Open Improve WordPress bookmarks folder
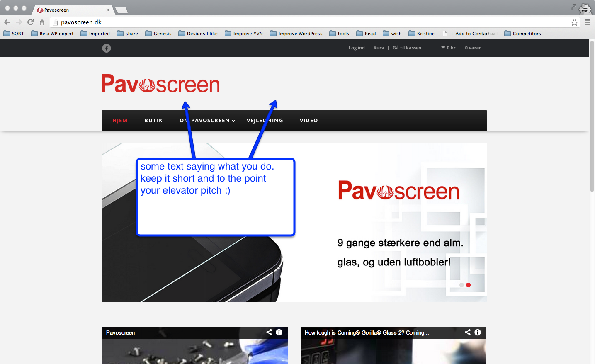This screenshot has height=364, width=595. pos(296,34)
